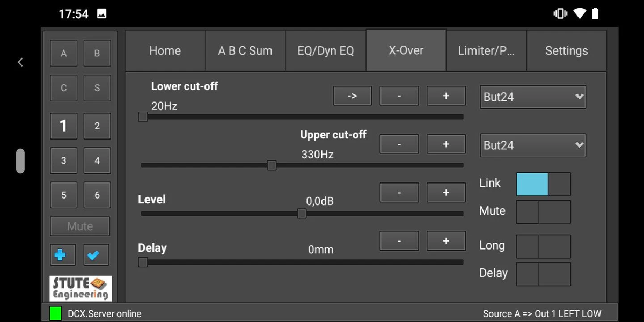Select output channel 2
Viewport: 644px width, 322px height.
coord(97,126)
